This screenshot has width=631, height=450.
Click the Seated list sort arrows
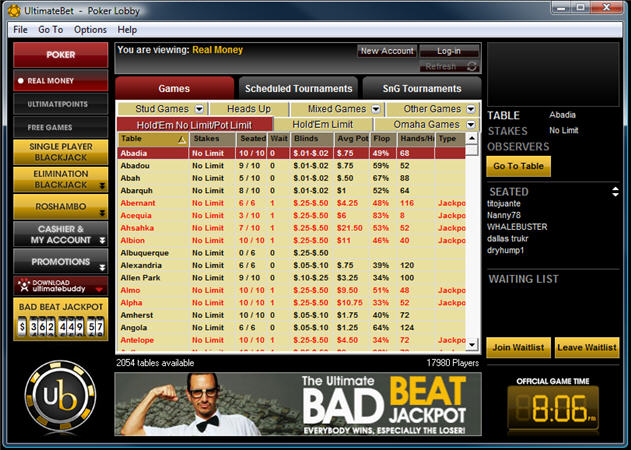coord(615,192)
